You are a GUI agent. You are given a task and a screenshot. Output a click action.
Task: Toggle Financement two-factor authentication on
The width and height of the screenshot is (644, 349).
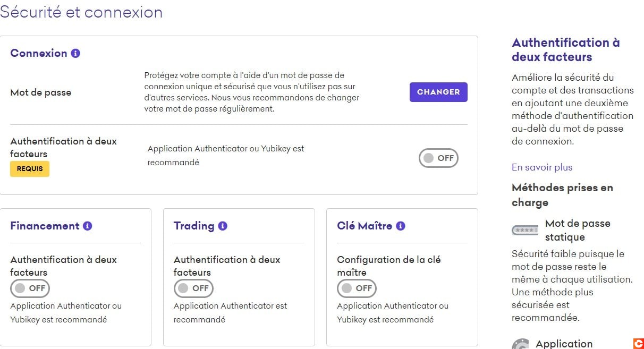tap(30, 288)
